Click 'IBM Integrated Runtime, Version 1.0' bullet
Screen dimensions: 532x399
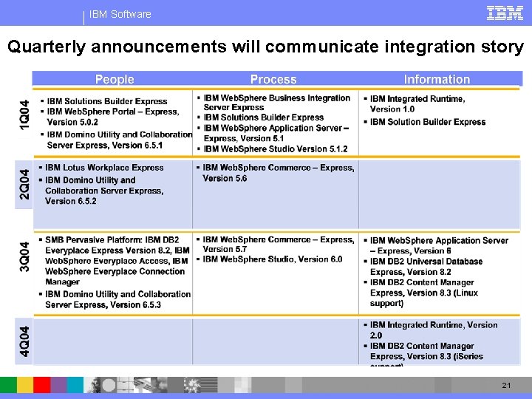pos(417,104)
